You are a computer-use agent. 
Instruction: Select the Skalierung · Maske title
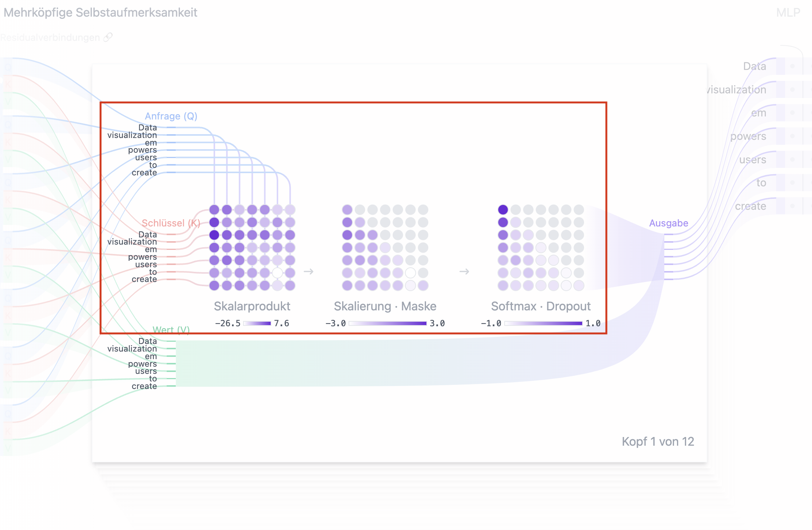pos(385,306)
